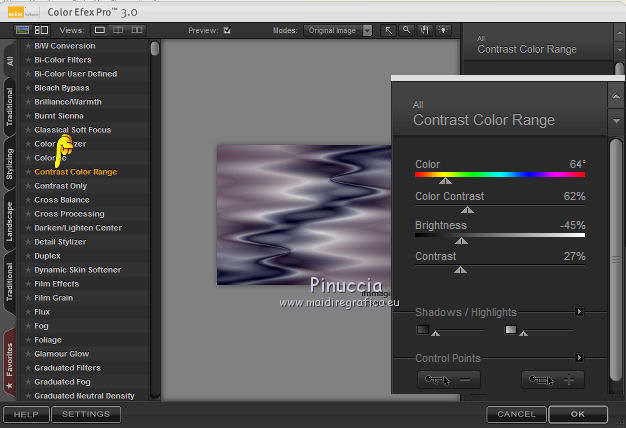Toggle the favorite star for Bi-Color Filters

(x=28, y=60)
